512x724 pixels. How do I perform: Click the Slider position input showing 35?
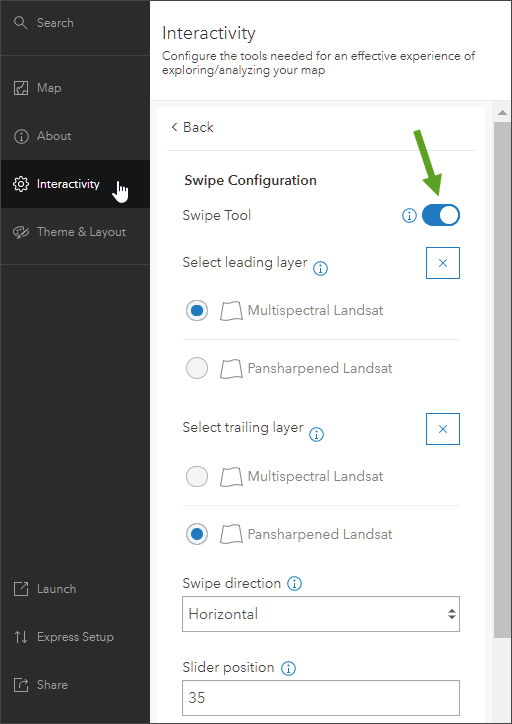[x=321, y=698]
